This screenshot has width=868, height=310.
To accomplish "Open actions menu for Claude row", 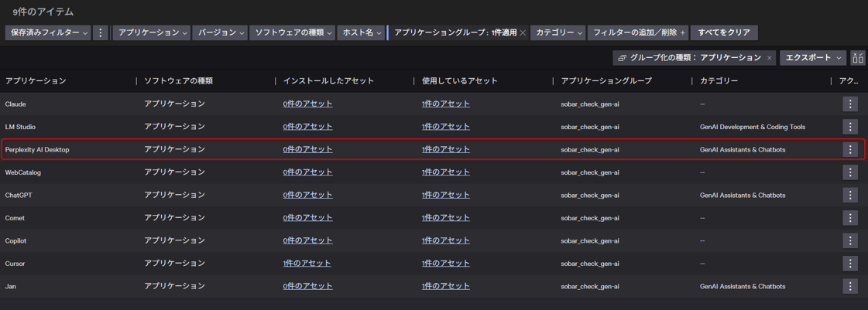I will click(849, 104).
